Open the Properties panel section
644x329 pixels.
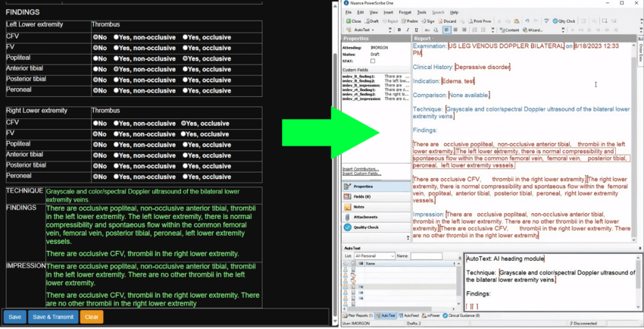coord(376,186)
